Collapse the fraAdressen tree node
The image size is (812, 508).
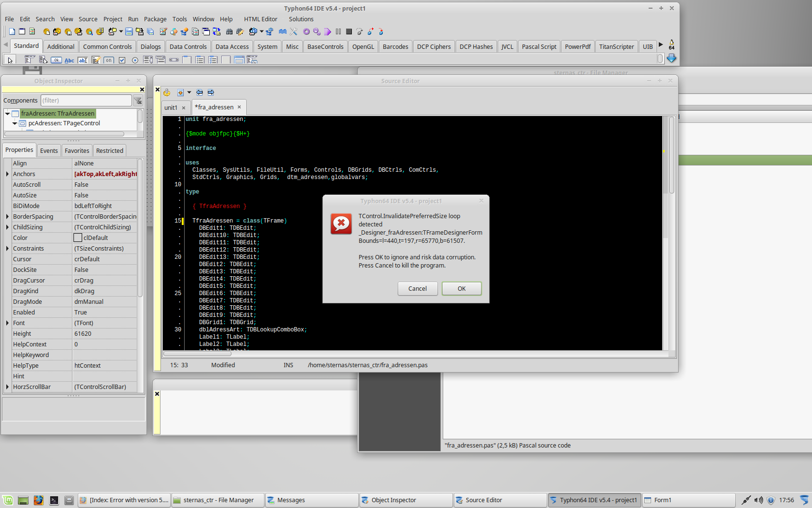click(x=8, y=114)
